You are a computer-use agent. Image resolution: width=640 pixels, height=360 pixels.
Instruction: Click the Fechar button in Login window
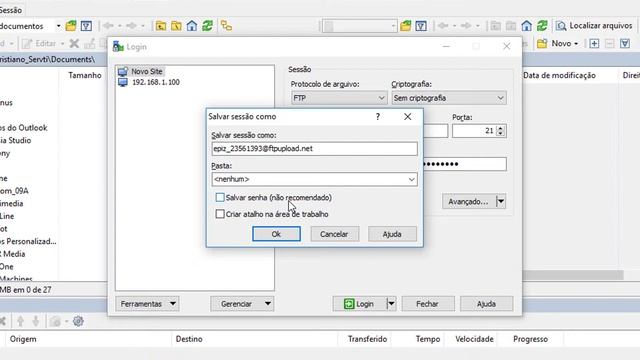(427, 304)
